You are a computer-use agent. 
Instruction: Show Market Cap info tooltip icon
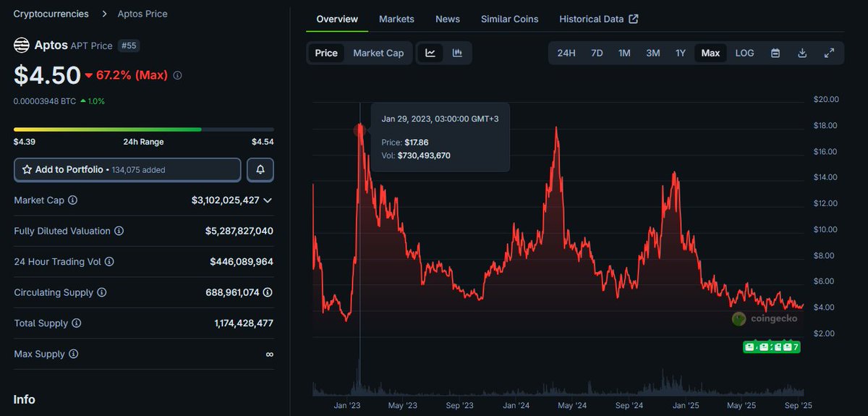tap(72, 200)
